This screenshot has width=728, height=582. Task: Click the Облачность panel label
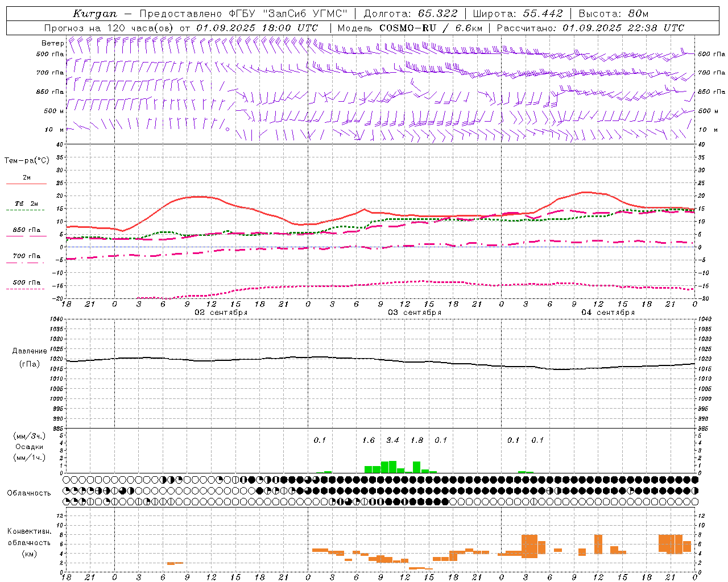point(29,493)
